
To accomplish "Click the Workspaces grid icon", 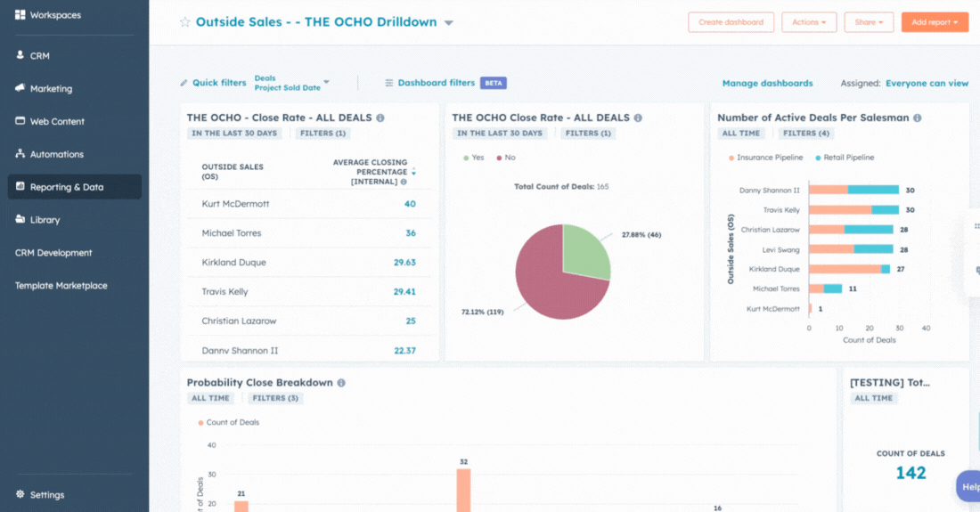I will pyautogui.click(x=20, y=14).
